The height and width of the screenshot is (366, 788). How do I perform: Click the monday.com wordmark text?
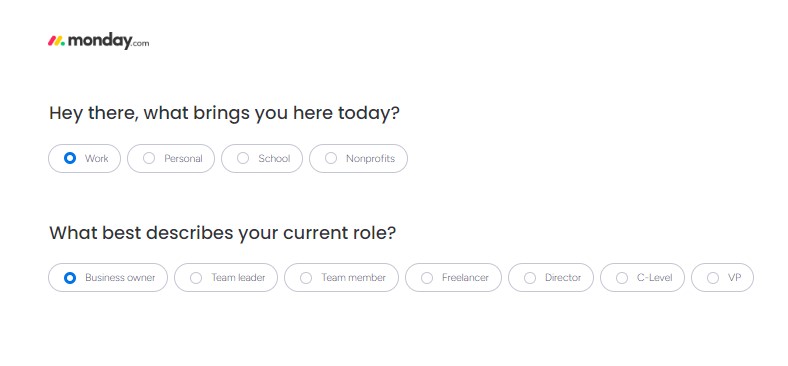pos(108,41)
